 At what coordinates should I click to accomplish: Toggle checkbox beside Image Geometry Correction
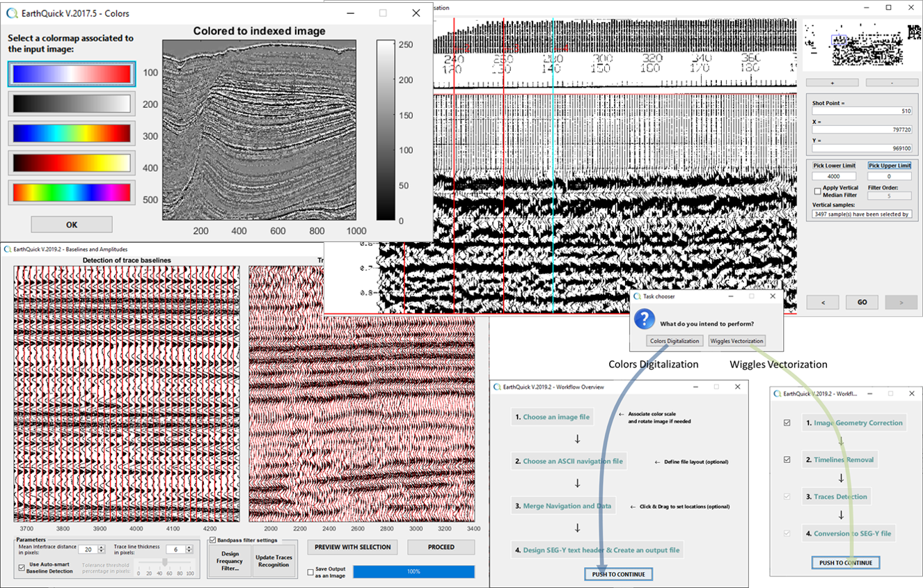tap(787, 422)
